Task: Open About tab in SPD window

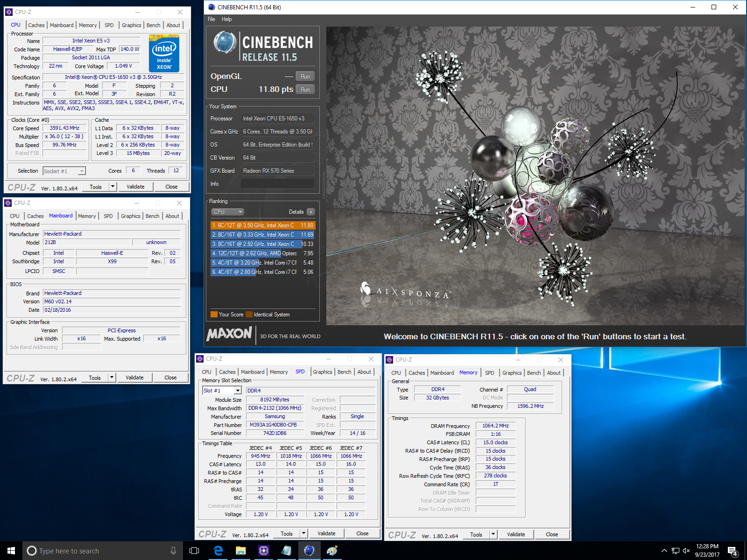Action: (364, 372)
